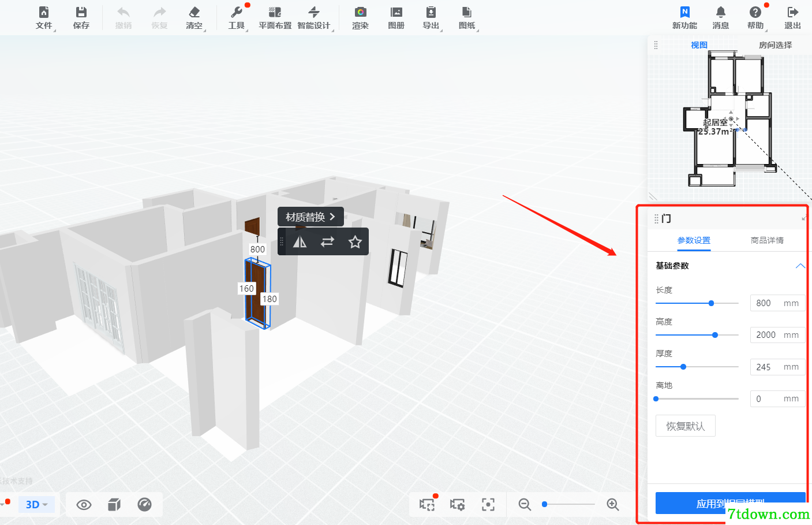Viewport: 812px width, 525px height.
Task: Click the cube model display icon
Action: tap(114, 505)
